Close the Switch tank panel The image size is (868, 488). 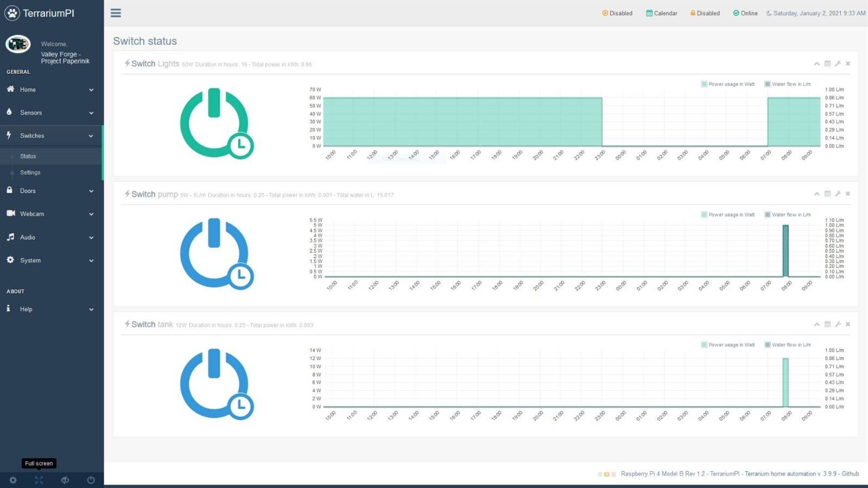848,324
